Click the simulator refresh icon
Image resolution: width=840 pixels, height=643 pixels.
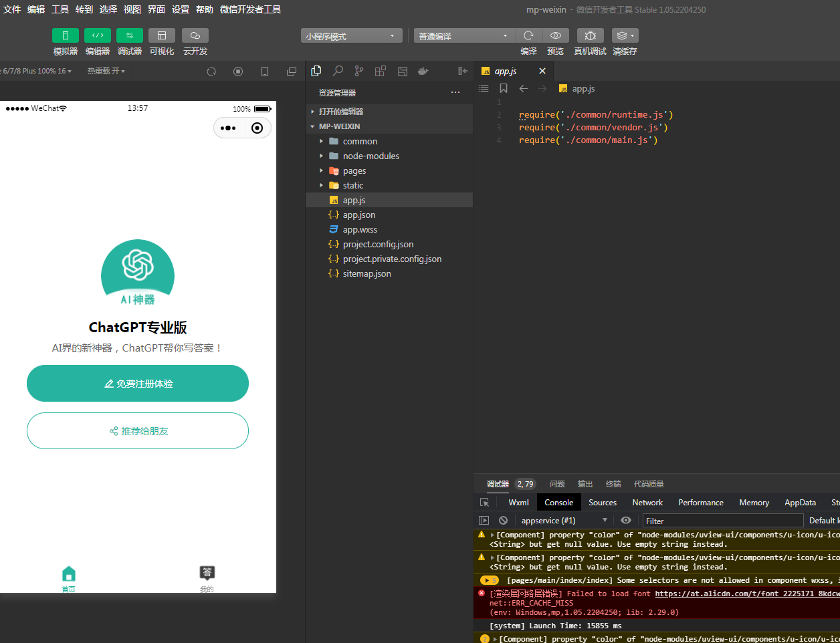pos(211,72)
